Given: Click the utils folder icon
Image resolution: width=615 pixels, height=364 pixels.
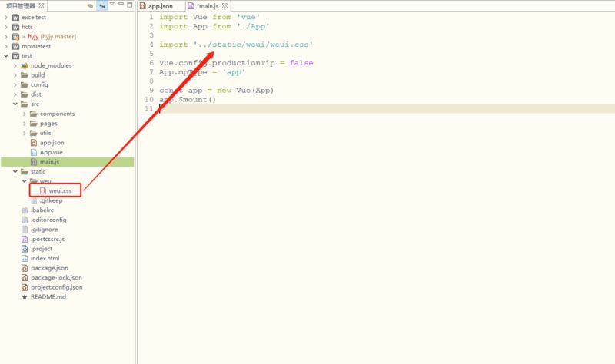Looking at the screenshot, I should coord(34,133).
